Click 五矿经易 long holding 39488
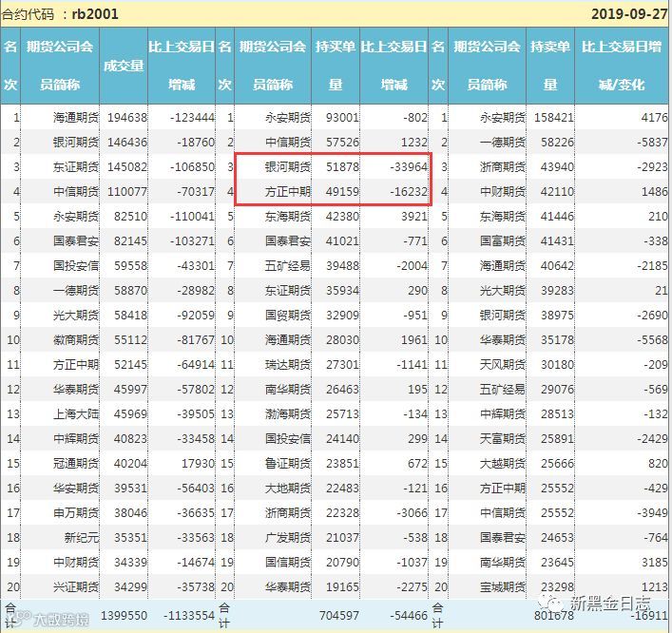 342,266
